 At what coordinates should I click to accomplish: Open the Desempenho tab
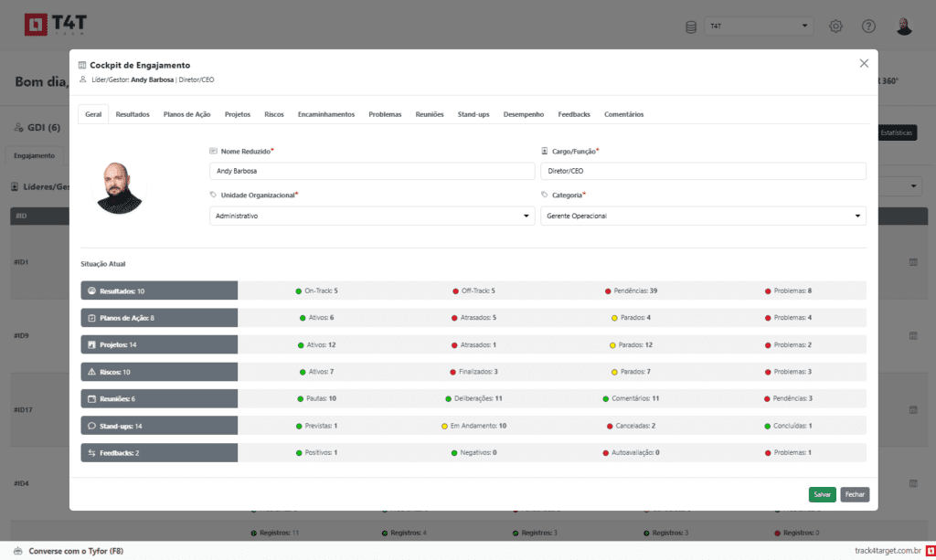[523, 114]
